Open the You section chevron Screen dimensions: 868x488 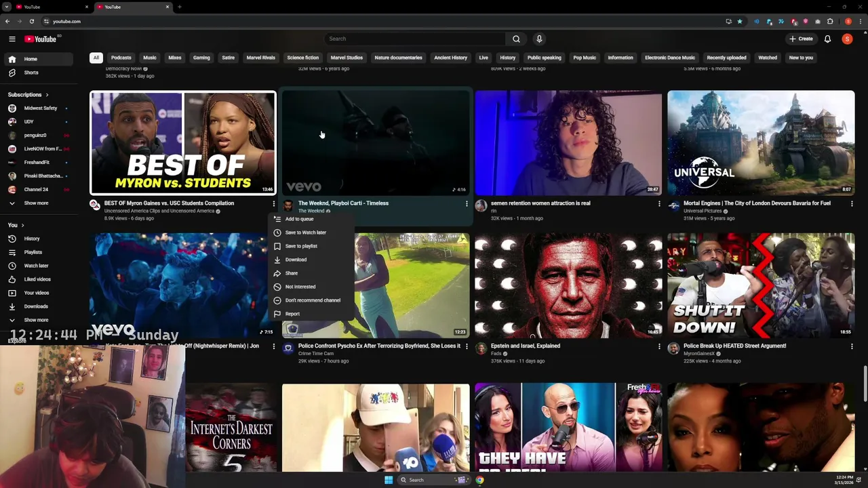(x=22, y=225)
